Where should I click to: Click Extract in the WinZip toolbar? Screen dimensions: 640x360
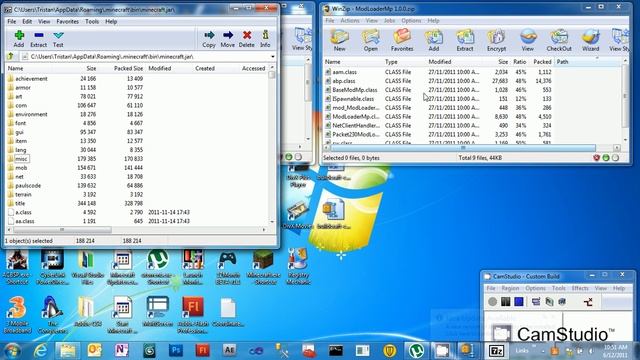coord(464,40)
